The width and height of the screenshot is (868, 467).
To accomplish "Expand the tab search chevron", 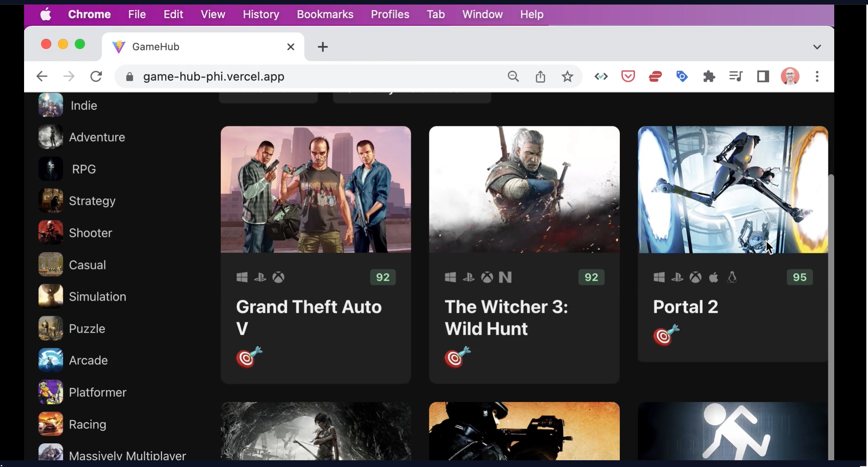I will coord(817,47).
